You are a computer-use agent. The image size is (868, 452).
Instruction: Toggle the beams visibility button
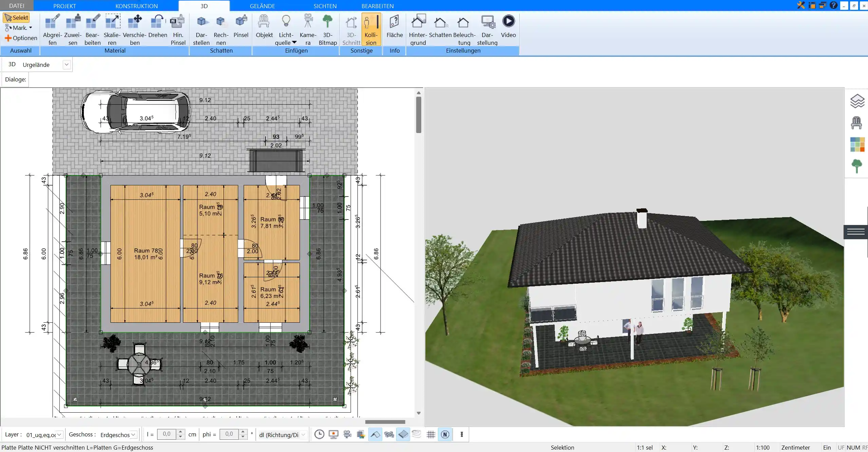click(389, 434)
